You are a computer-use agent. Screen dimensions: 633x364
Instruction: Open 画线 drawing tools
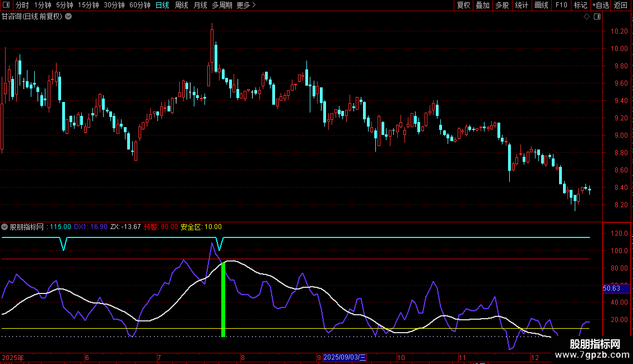point(541,5)
